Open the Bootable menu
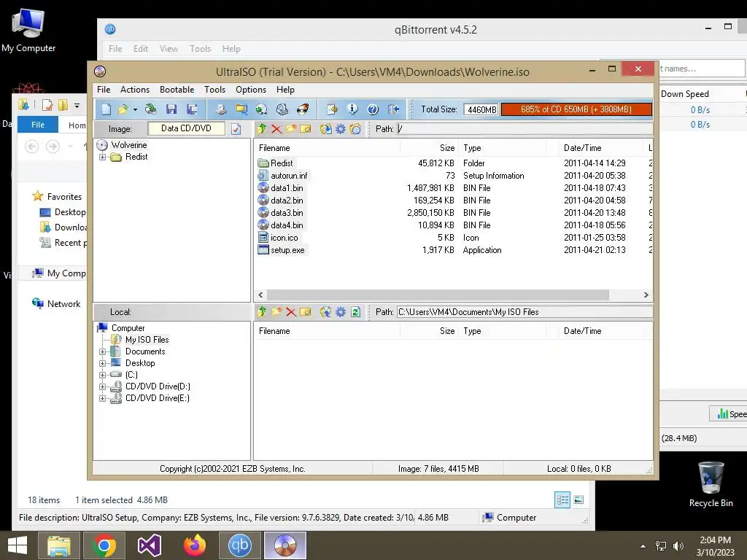 [x=177, y=90]
